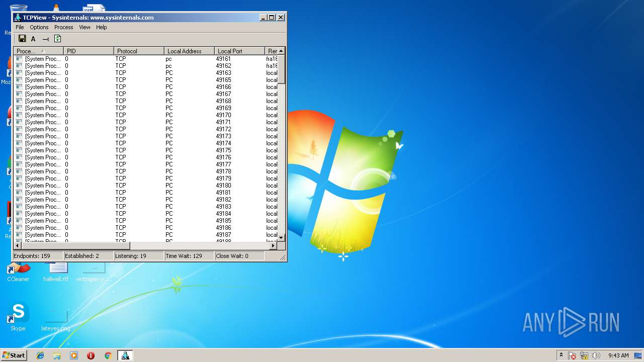Image resolution: width=644 pixels, height=362 pixels.
Task: Select the CCleaner desktop shortcut
Action: pos(18,272)
